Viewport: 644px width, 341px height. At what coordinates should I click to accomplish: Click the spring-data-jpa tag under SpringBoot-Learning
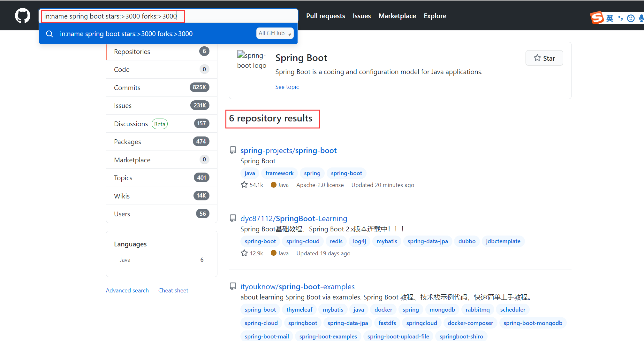click(x=428, y=241)
